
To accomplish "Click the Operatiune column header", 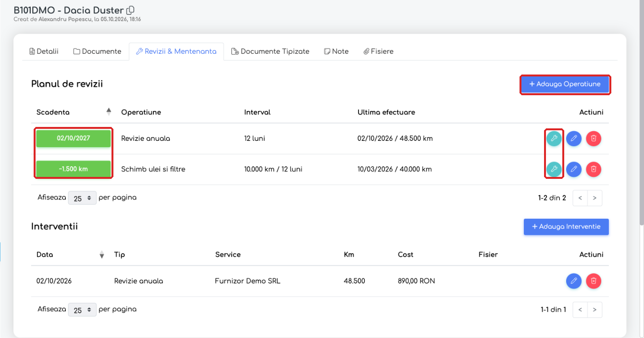I will [141, 112].
